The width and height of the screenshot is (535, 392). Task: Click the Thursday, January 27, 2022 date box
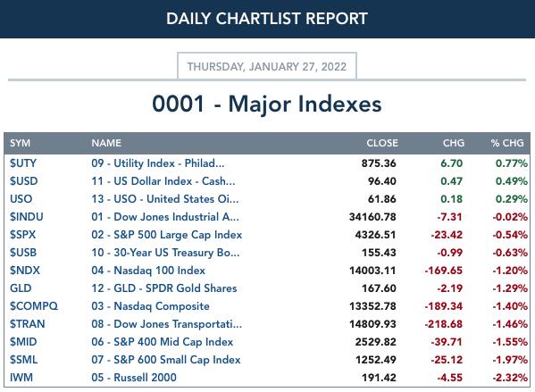[267, 66]
